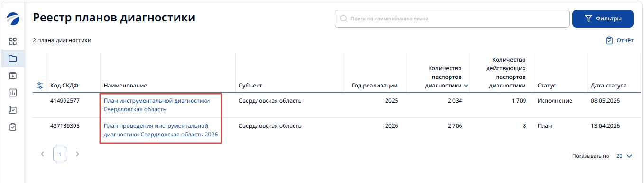Go to next page arrow
Viewport: 644px width, 183px height.
coord(78,154)
